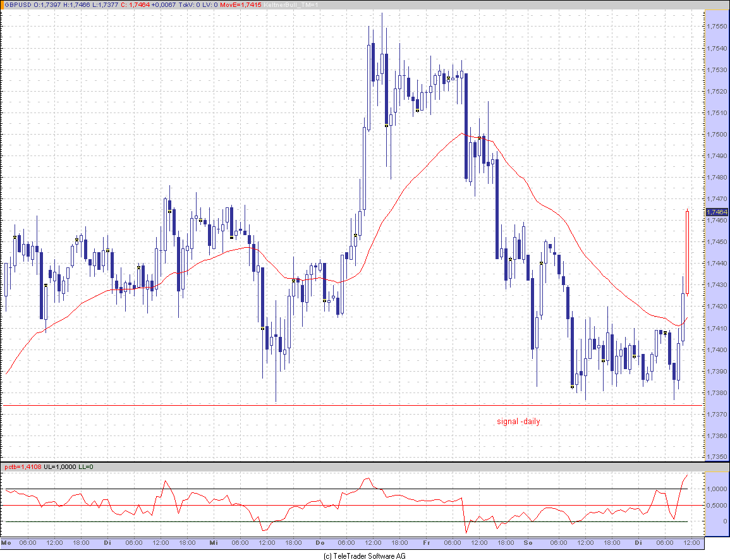Screen dimensions: 730x560
Task: Click the 'So' day marker on time axis
Action: click(x=529, y=543)
